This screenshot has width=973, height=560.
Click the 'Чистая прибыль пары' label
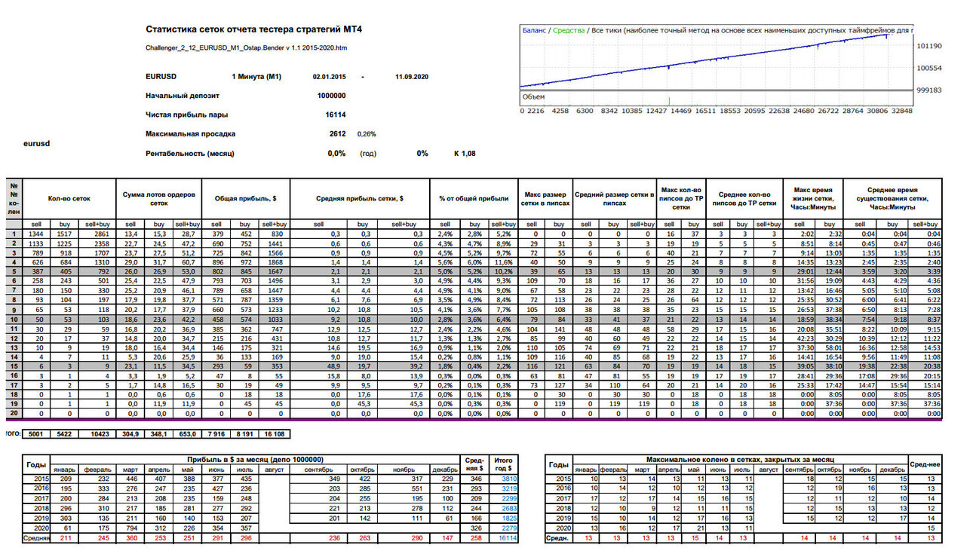pos(187,115)
